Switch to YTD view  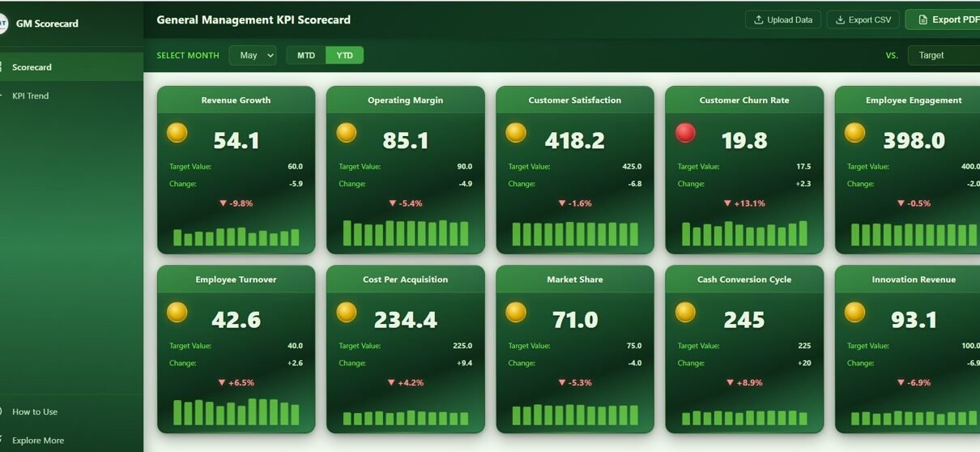[344, 55]
